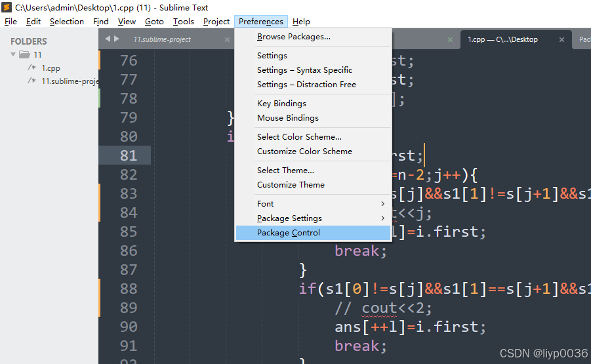Choose Customize Color Scheme
Image resolution: width=591 pixels, height=364 pixels.
314,152
